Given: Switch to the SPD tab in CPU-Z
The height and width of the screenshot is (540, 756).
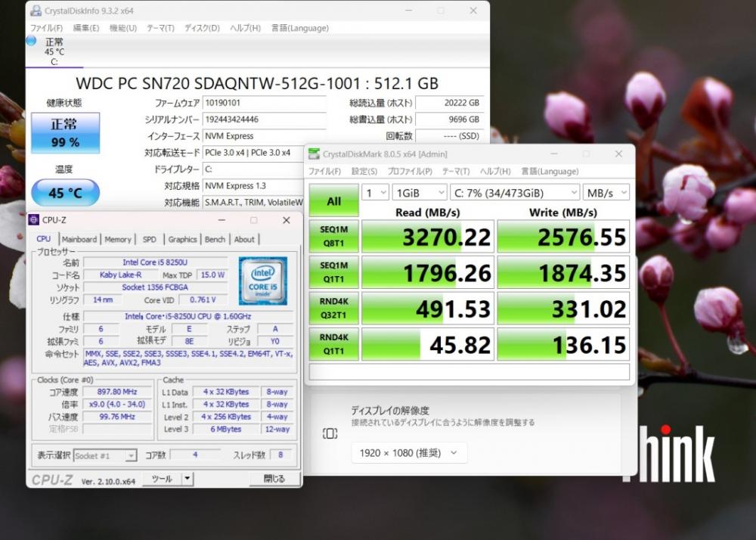Looking at the screenshot, I should click(150, 239).
